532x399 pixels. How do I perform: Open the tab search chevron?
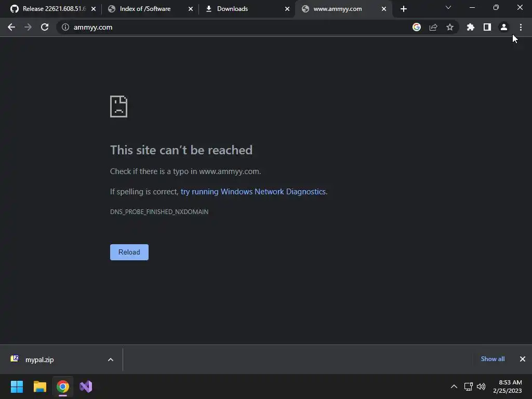448,7
